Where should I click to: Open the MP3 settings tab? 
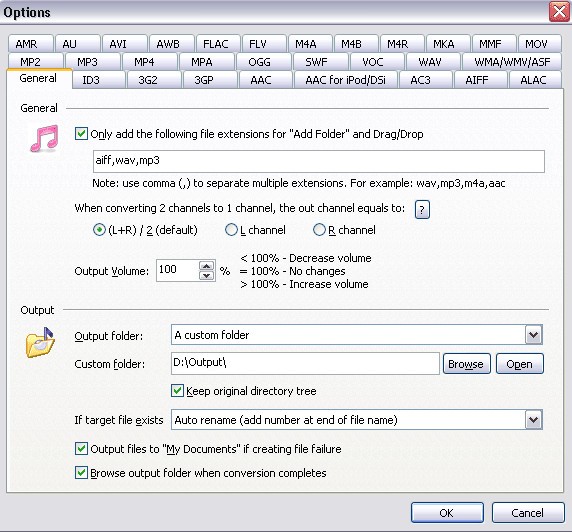(x=93, y=62)
